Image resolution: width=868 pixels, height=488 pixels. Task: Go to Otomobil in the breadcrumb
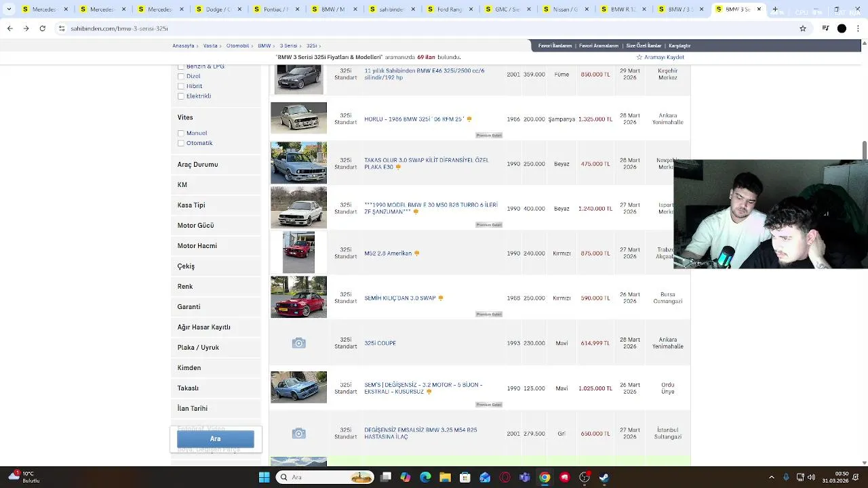[238, 46]
